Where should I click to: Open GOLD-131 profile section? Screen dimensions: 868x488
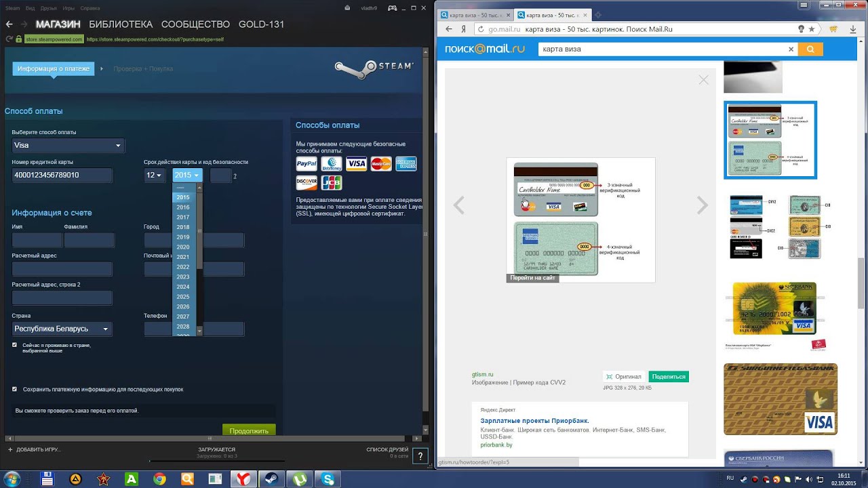click(261, 24)
